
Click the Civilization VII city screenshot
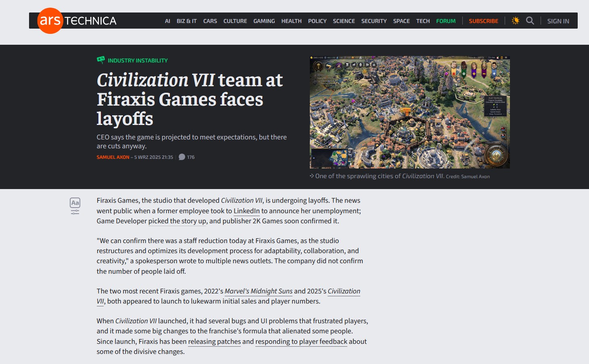410,112
